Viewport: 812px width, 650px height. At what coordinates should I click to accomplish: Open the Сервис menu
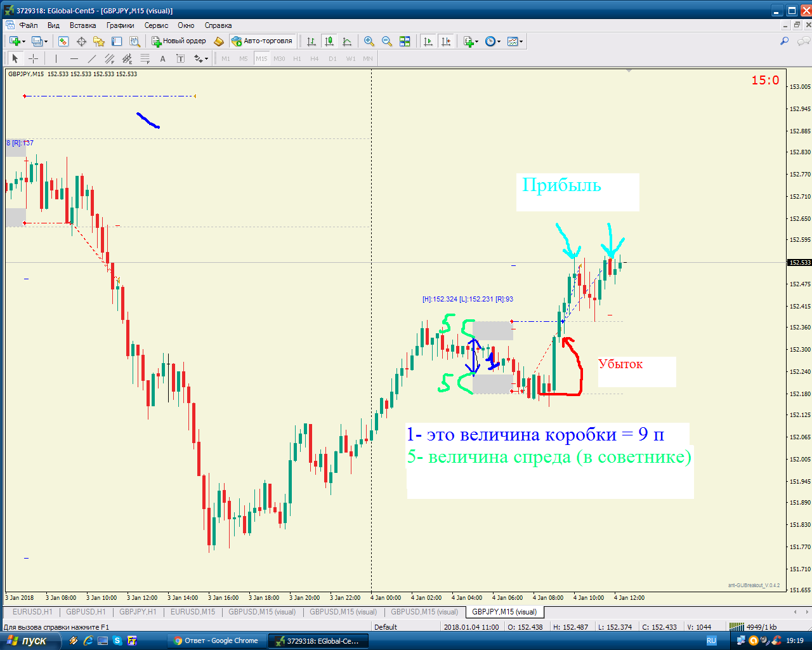pyautogui.click(x=156, y=25)
